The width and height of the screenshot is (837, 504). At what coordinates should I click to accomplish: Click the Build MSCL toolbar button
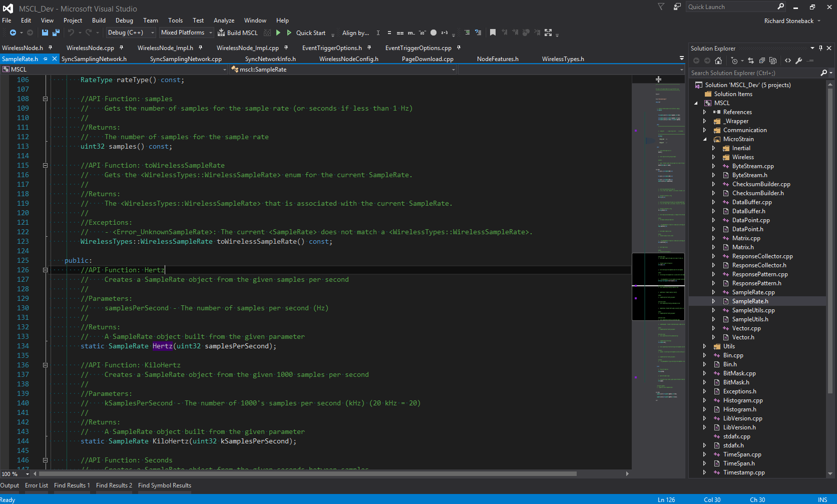[x=238, y=33]
